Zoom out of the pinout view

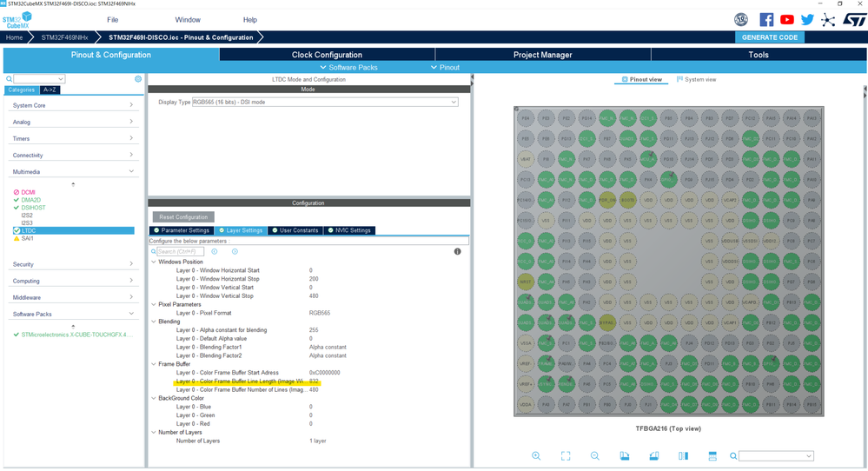(x=594, y=456)
